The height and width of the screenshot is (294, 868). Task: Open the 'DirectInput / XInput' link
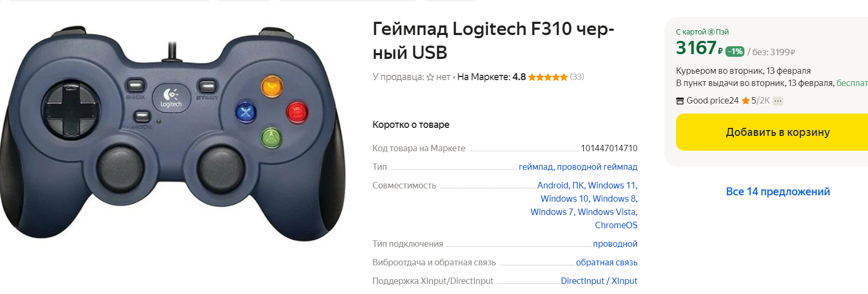[x=599, y=281]
